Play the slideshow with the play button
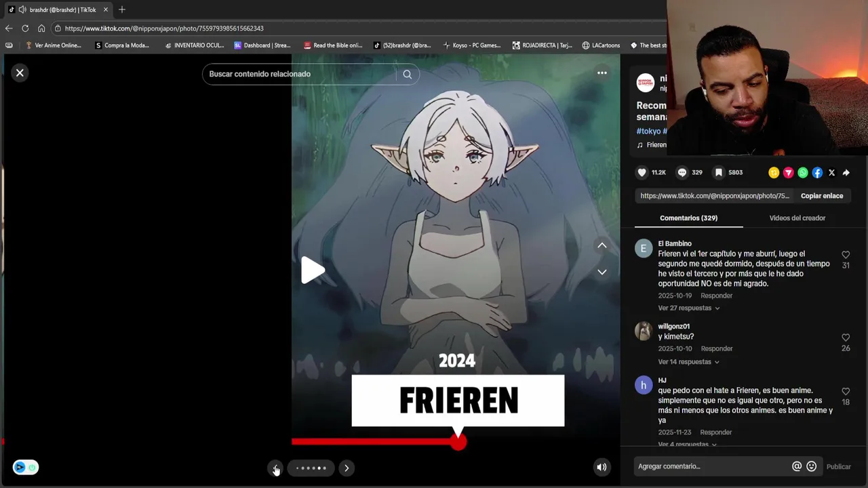 pyautogui.click(x=313, y=270)
